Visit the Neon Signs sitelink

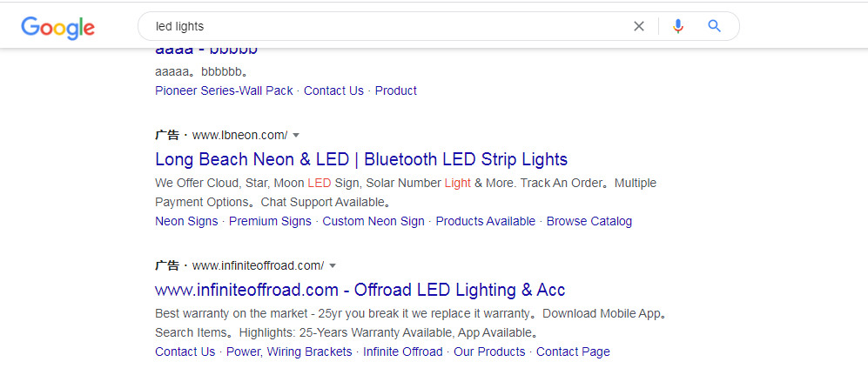point(186,221)
